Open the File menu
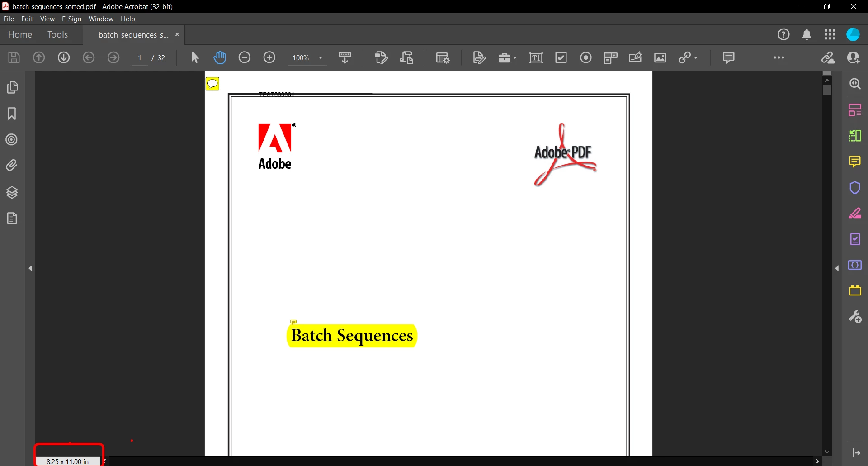The image size is (868, 466). coord(9,19)
